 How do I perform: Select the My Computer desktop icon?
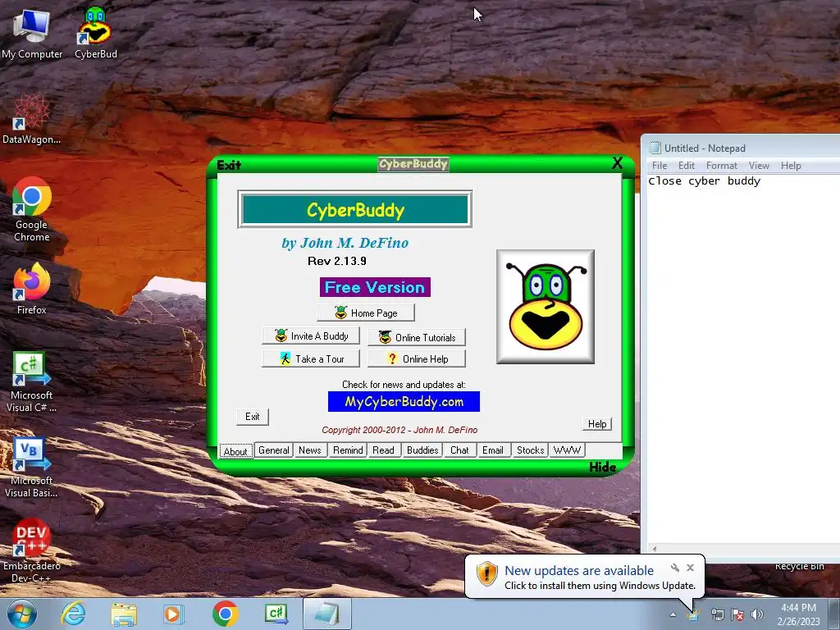pos(32,32)
